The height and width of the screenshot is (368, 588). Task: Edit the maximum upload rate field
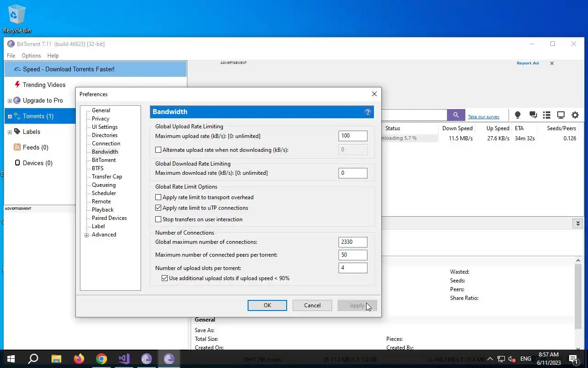point(353,136)
